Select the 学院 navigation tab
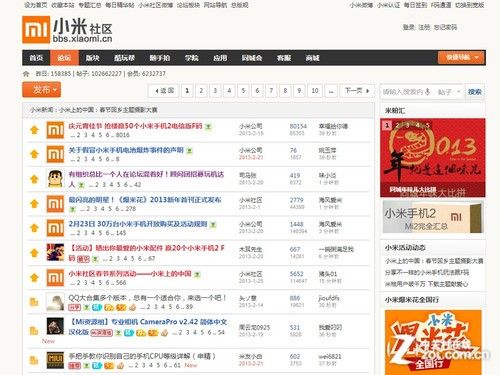Viewport: 500px width, 375px height. [192, 58]
